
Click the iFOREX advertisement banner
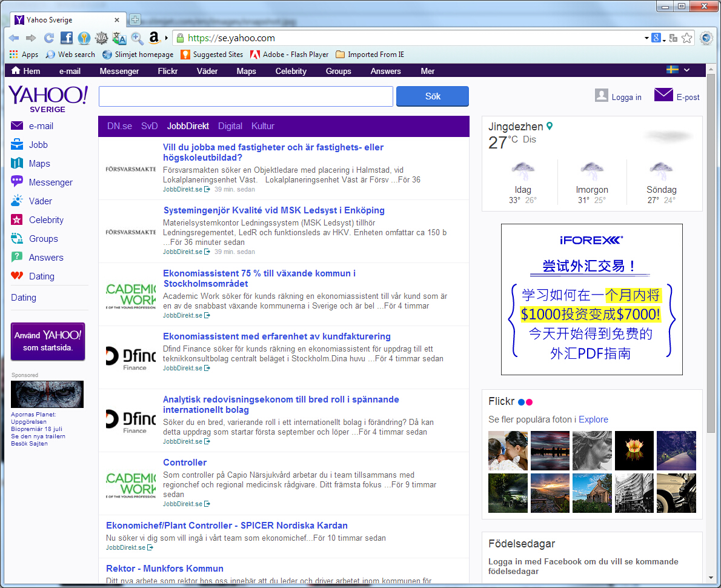pos(592,299)
